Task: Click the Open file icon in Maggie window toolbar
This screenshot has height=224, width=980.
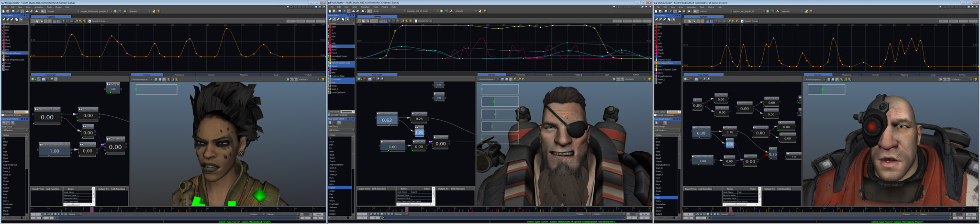Action: point(7,11)
